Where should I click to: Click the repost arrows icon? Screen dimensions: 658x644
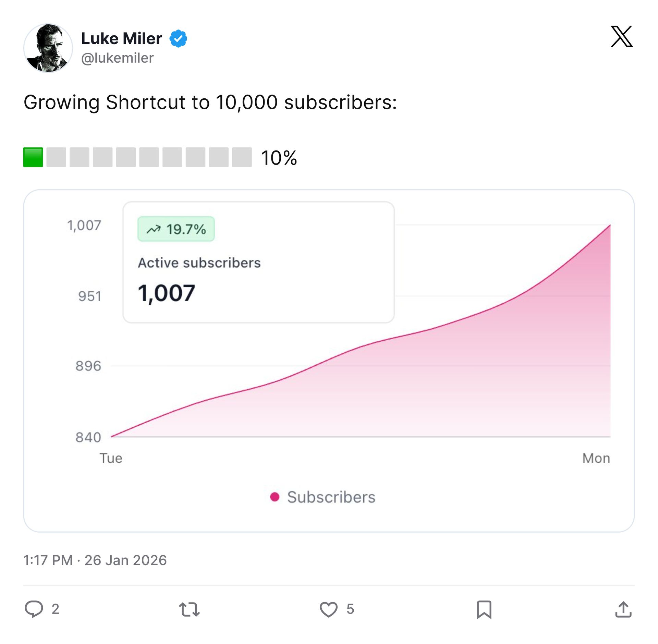[x=189, y=609]
